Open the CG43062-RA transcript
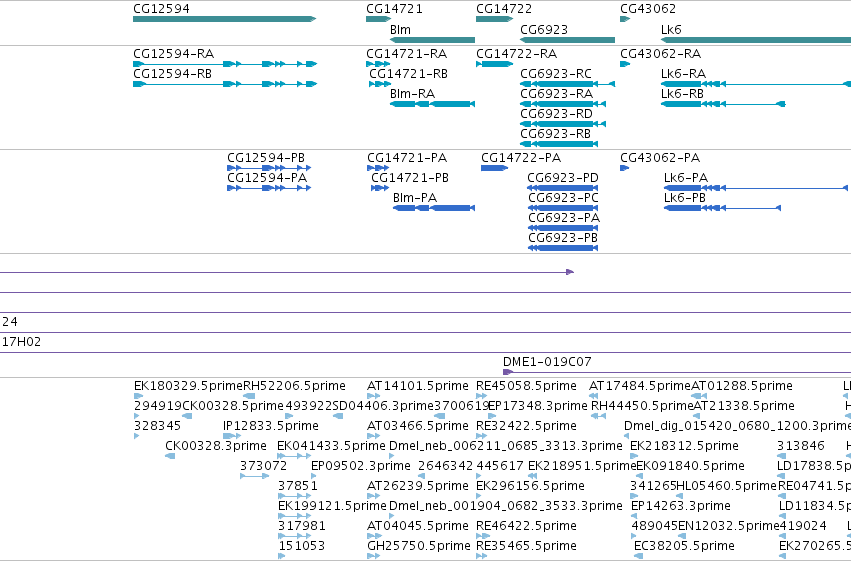 point(625,64)
